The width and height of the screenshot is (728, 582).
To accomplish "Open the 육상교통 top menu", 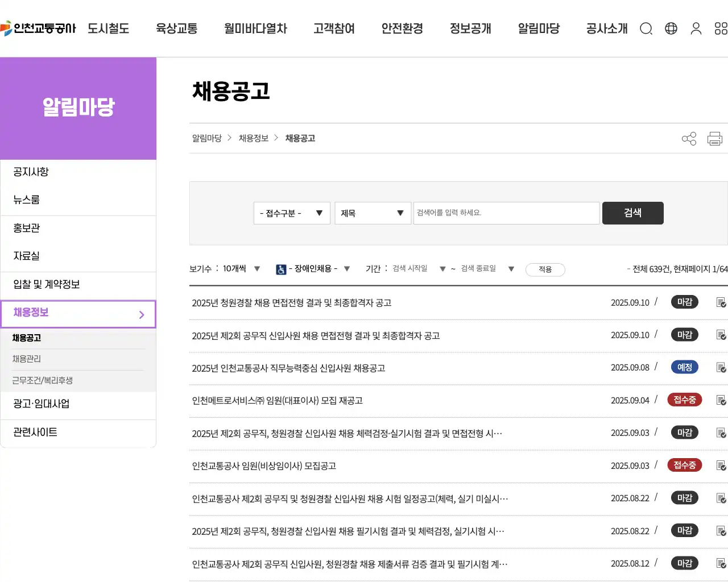I will click(x=177, y=28).
